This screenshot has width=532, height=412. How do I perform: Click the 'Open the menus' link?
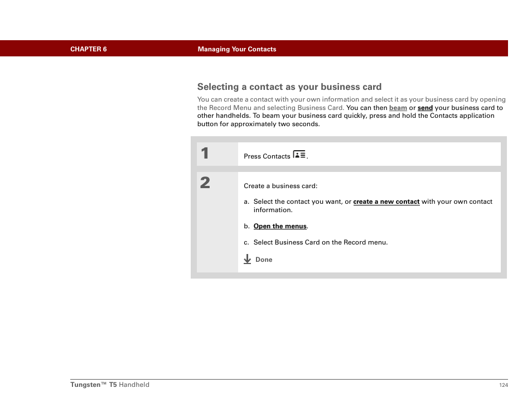click(280, 226)
